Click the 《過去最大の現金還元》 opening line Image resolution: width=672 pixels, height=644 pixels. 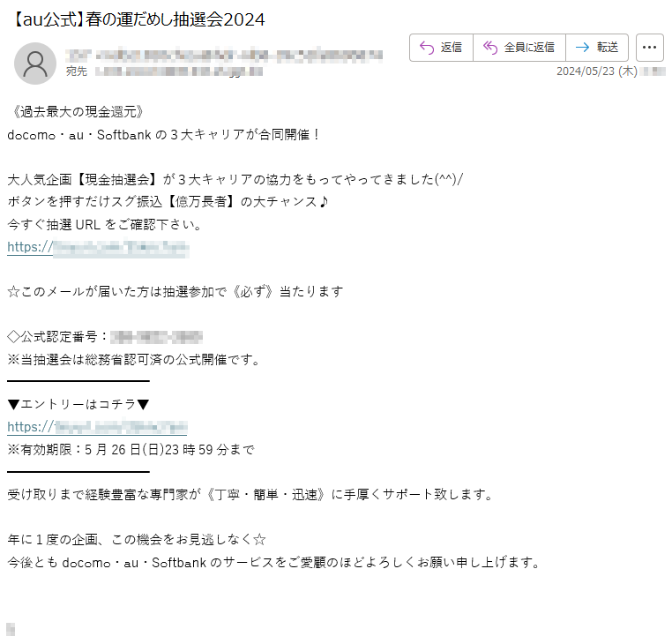76,112
